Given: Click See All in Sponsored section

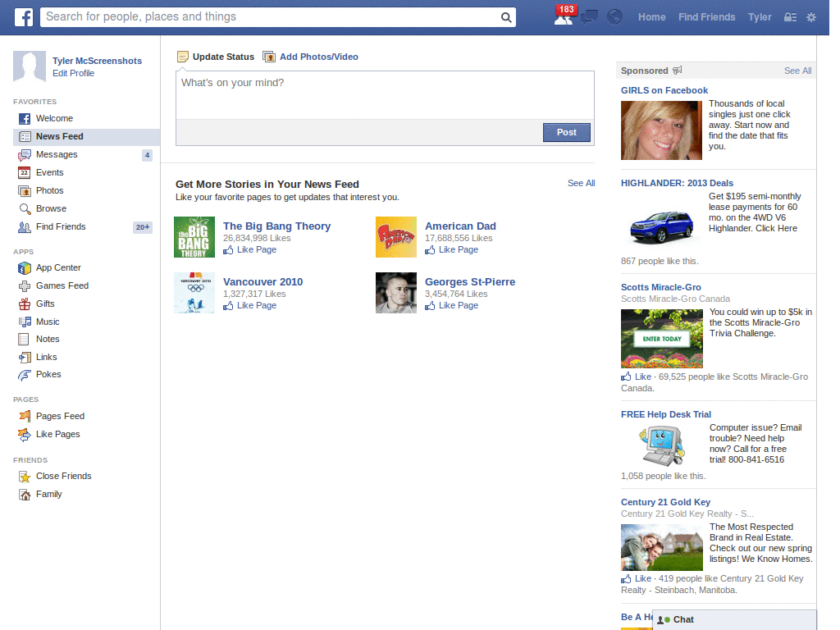Looking at the screenshot, I should point(797,71).
